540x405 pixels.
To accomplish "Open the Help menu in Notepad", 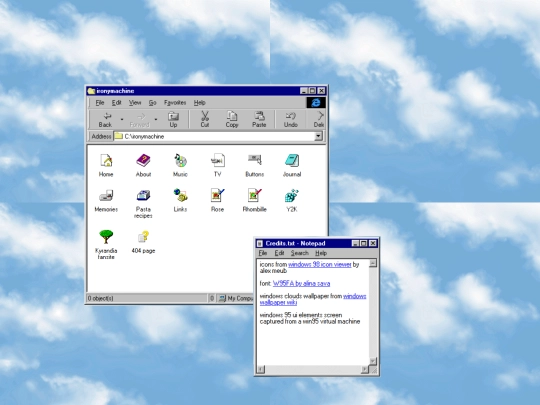I will click(x=321, y=253).
